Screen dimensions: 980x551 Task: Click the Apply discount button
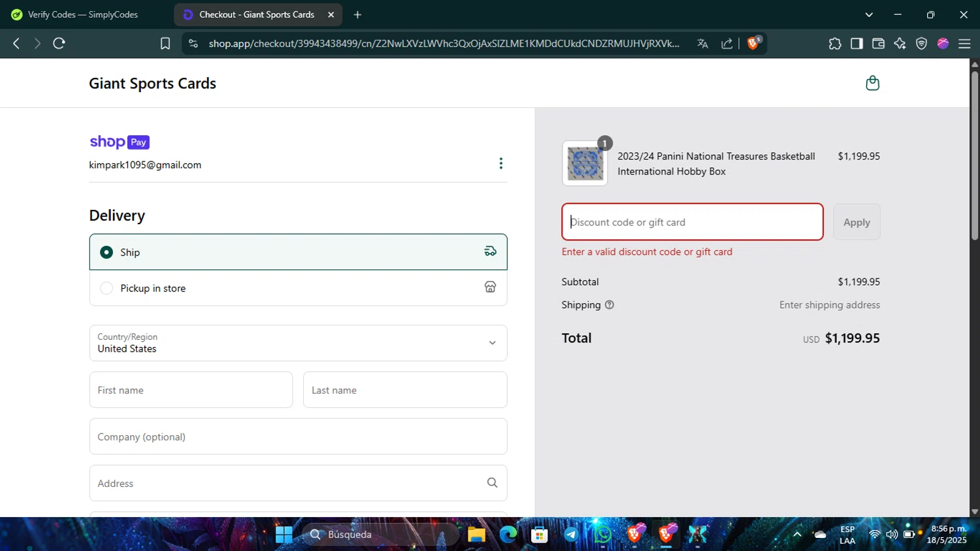pos(857,222)
